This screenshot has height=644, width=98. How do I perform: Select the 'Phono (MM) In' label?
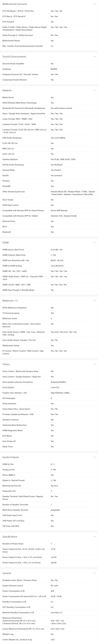[x=9, y=475]
